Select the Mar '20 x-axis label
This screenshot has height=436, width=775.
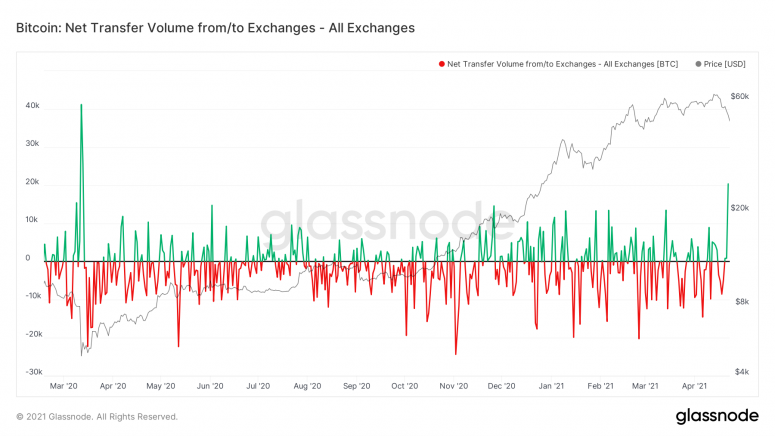pos(63,386)
